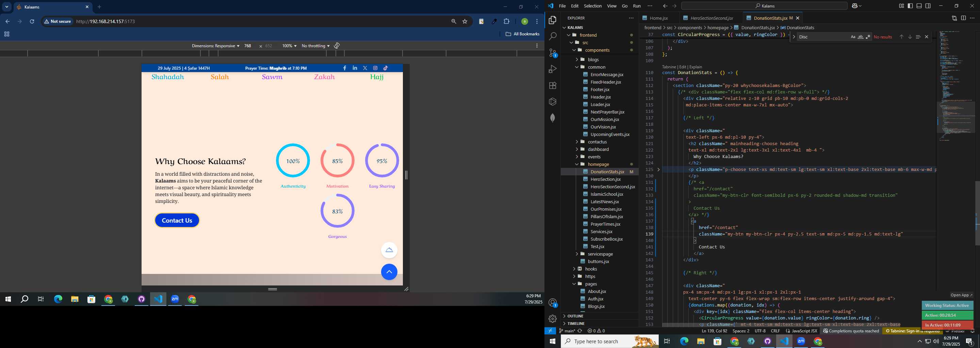
Task: Click the Shahadah link on the webpage
Action: coord(168,77)
